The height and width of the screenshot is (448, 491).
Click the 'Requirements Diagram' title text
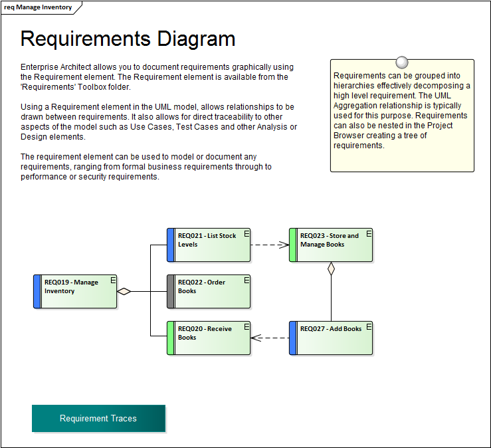point(128,39)
